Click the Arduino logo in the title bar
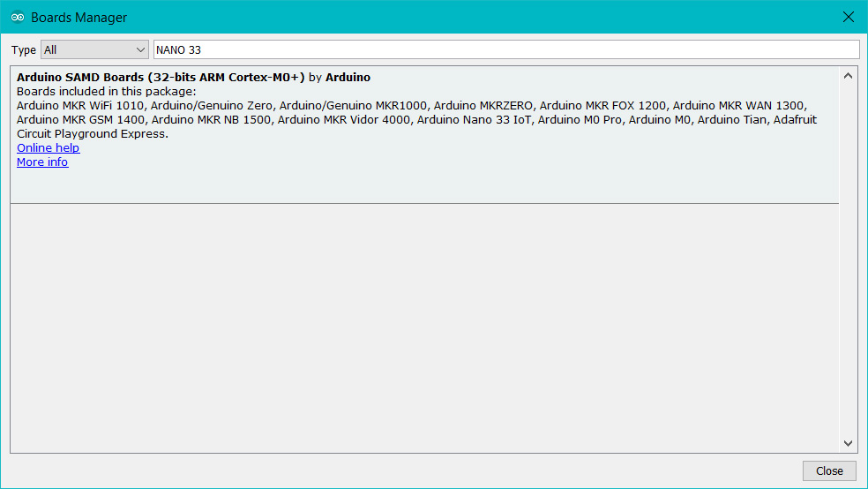Viewport: 868px width, 489px height. tap(18, 17)
